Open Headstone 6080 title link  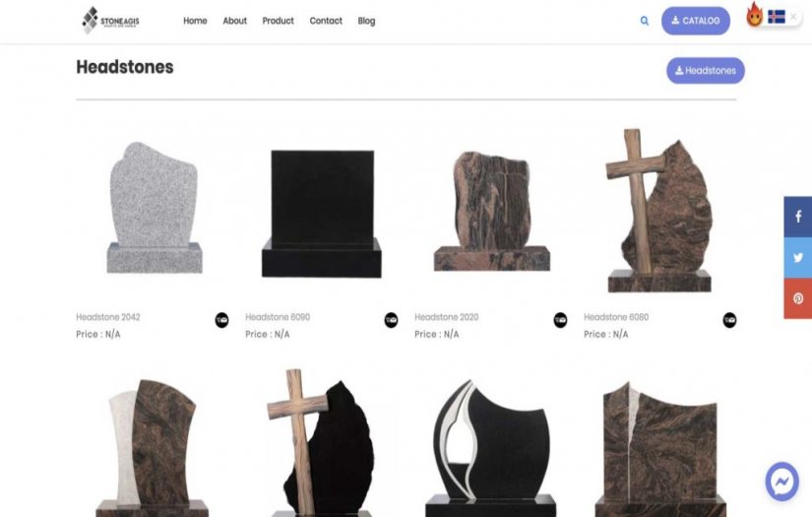pos(616,317)
